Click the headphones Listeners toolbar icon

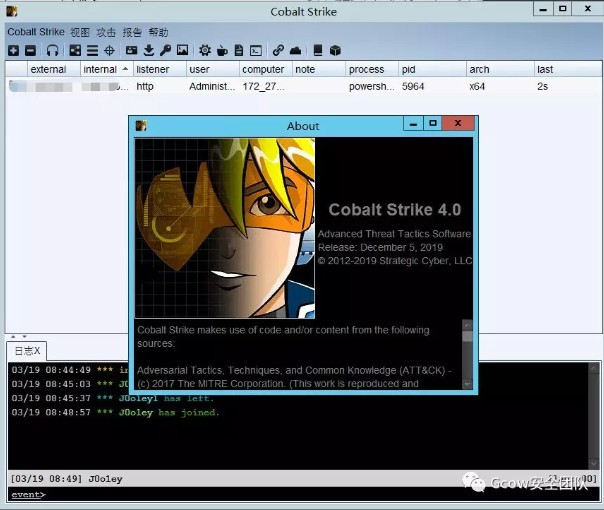click(x=52, y=50)
